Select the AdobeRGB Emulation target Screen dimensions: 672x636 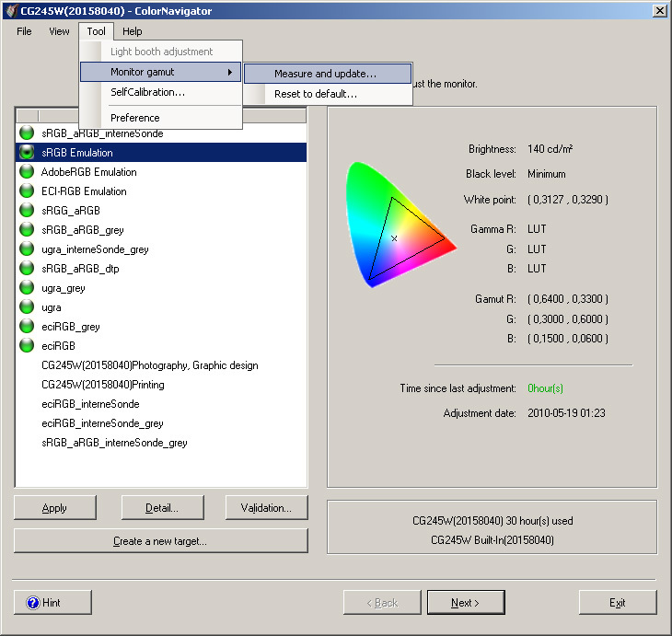(x=88, y=172)
